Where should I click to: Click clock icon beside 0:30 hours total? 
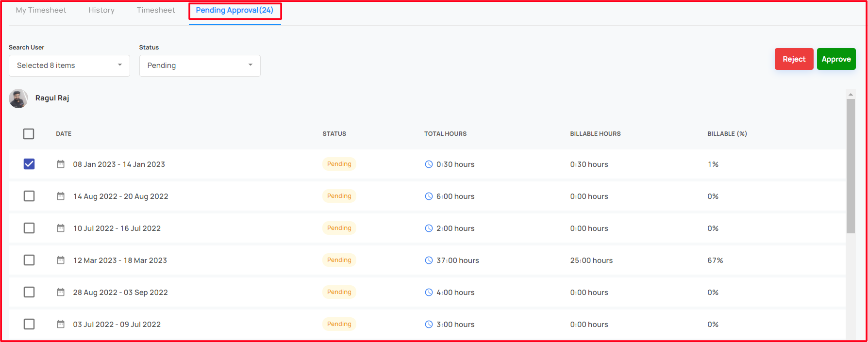click(429, 164)
